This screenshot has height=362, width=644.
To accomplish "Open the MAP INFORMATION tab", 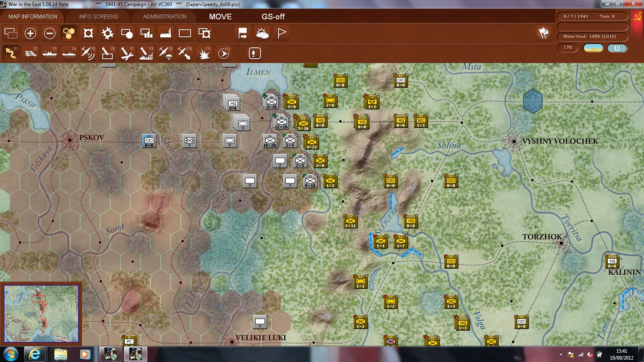I will [x=33, y=16].
